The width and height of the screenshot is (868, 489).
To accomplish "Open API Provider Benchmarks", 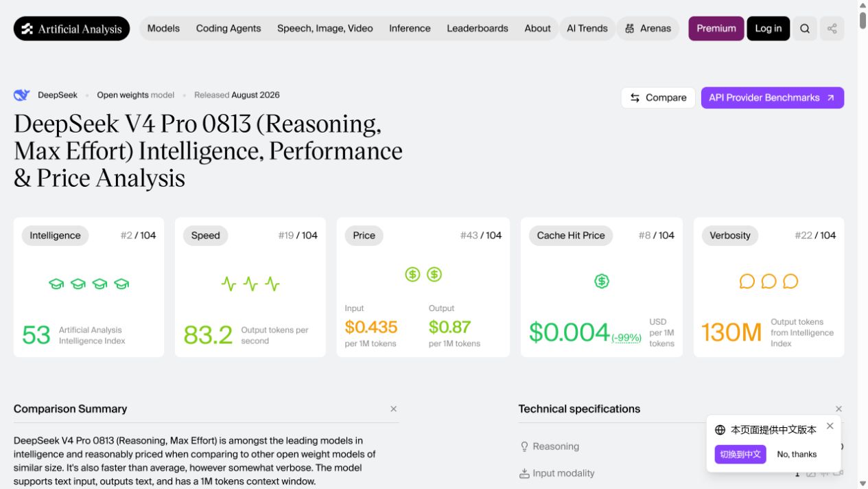I will tap(773, 98).
